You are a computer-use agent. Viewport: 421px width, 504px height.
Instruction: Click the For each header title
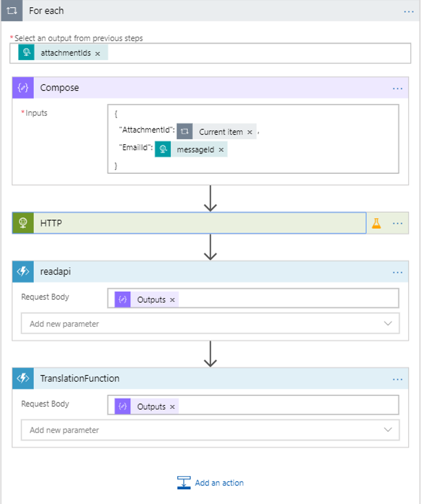click(x=46, y=11)
